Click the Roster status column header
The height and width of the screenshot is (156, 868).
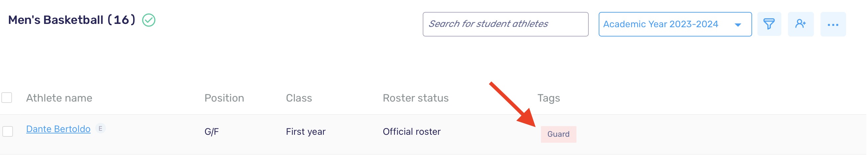coord(416,98)
